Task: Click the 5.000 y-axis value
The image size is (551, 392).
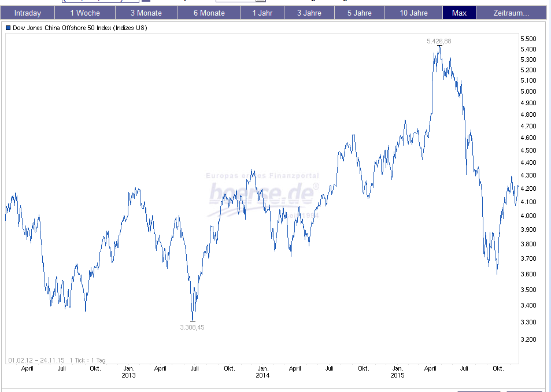Action: click(528, 91)
